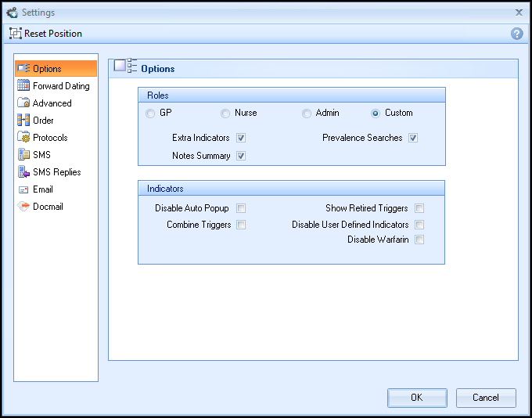Click the SMS Replies icon

(23, 172)
